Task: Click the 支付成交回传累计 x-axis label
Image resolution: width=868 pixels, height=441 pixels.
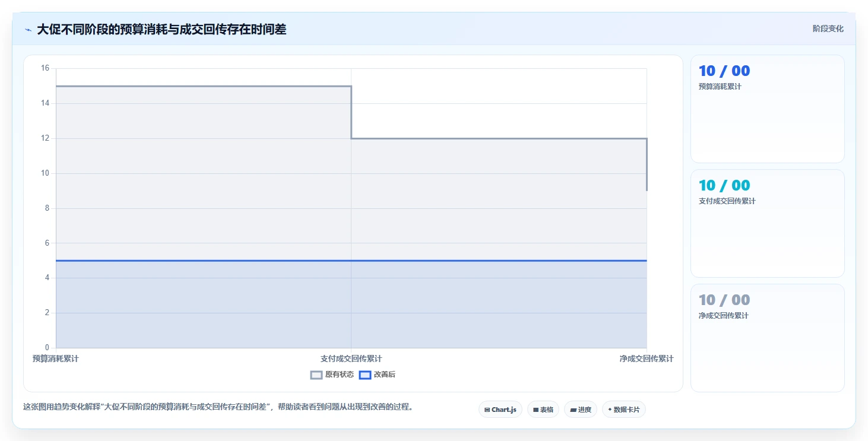Action: tap(351, 359)
